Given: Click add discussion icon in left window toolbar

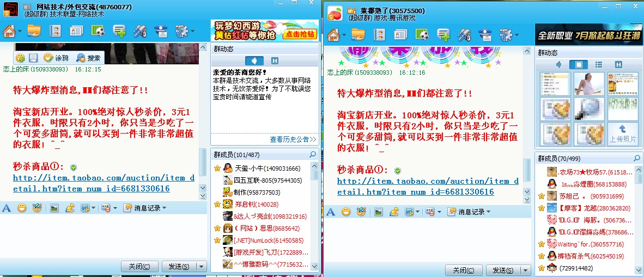Looking at the screenshot, I should 119,31.
